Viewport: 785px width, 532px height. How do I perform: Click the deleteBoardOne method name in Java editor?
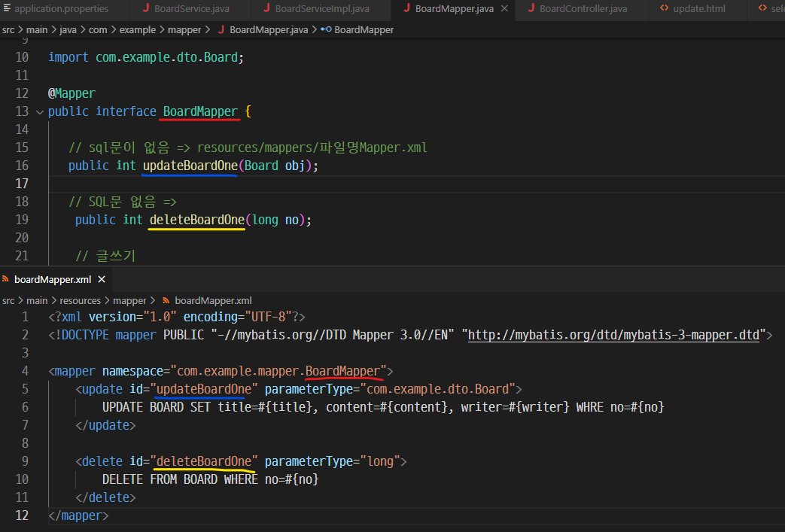tap(196, 220)
